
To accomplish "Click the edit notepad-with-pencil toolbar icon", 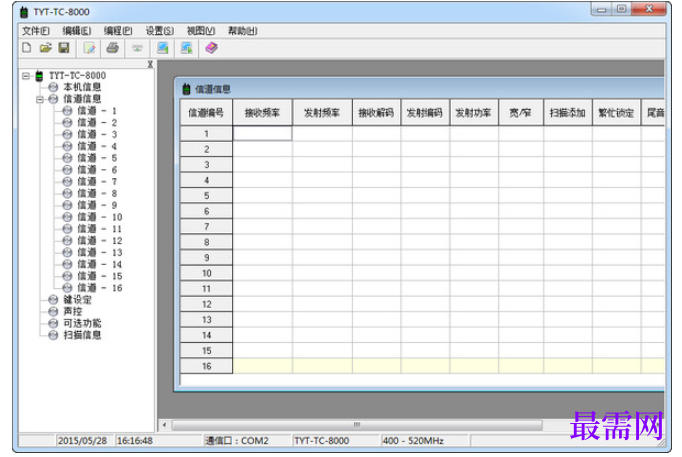I will 89,48.
